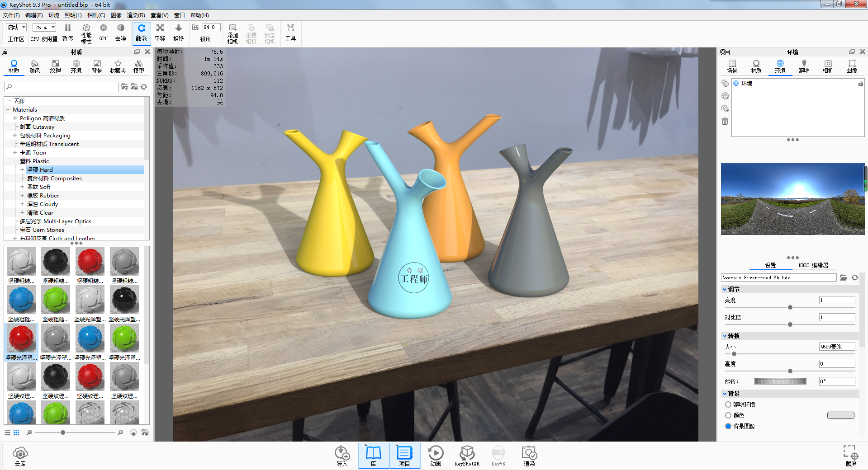This screenshot has height=470, width=868.
Task: Switch to library Textures tab
Action: tap(56, 66)
